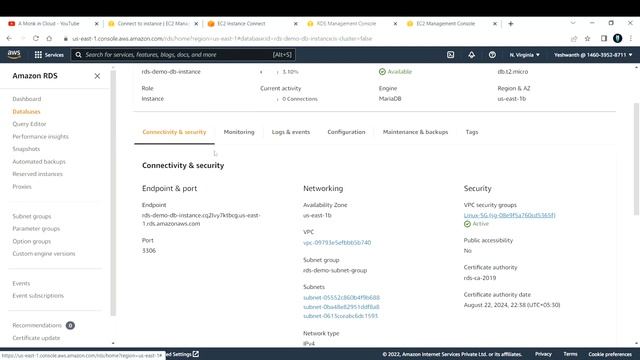Switch to Maintenance & backups tab

pos(415,132)
